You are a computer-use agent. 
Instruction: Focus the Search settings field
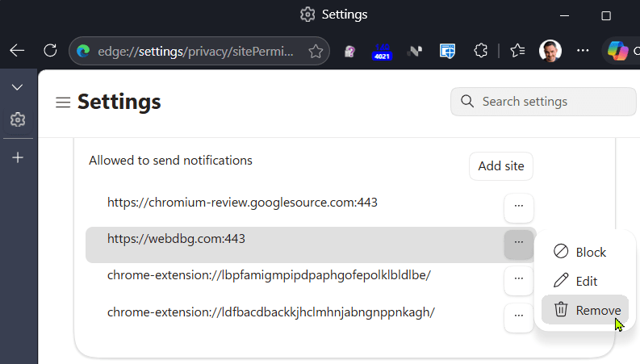[x=543, y=102]
